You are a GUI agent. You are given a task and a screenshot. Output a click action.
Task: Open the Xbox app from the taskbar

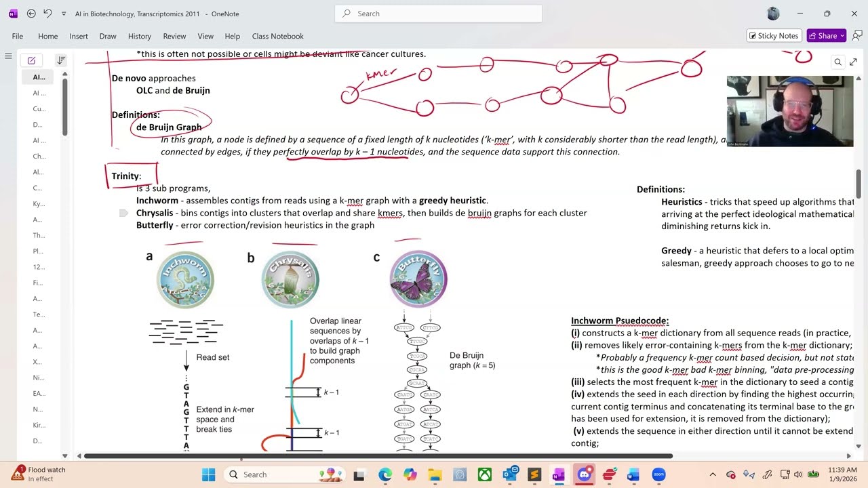coord(485,474)
